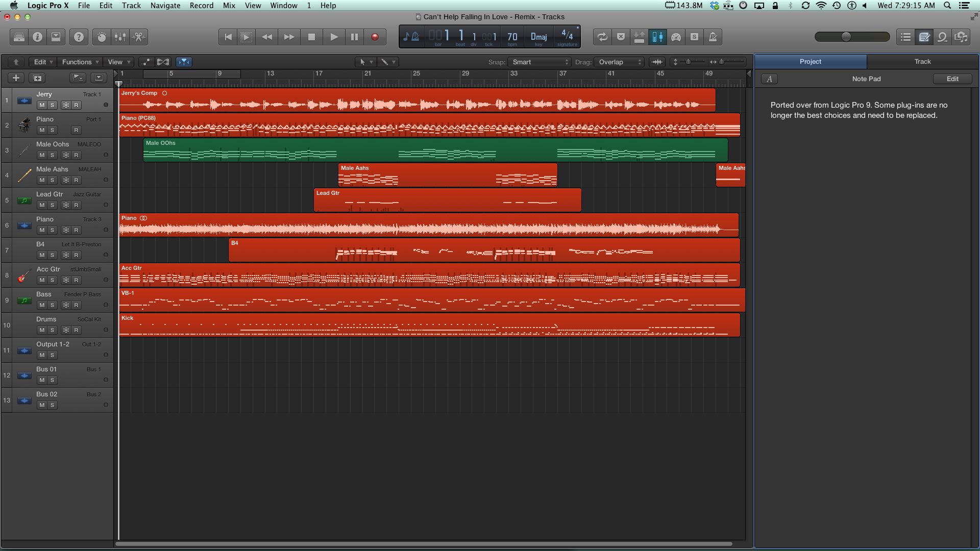This screenshot has height=551, width=980.
Task: Switch to the Project tab
Action: click(811, 61)
